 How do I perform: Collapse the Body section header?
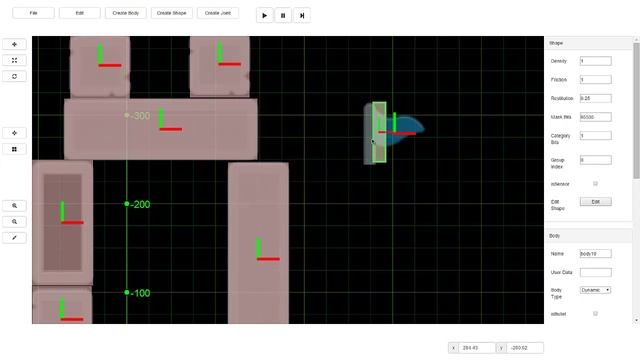click(x=589, y=236)
